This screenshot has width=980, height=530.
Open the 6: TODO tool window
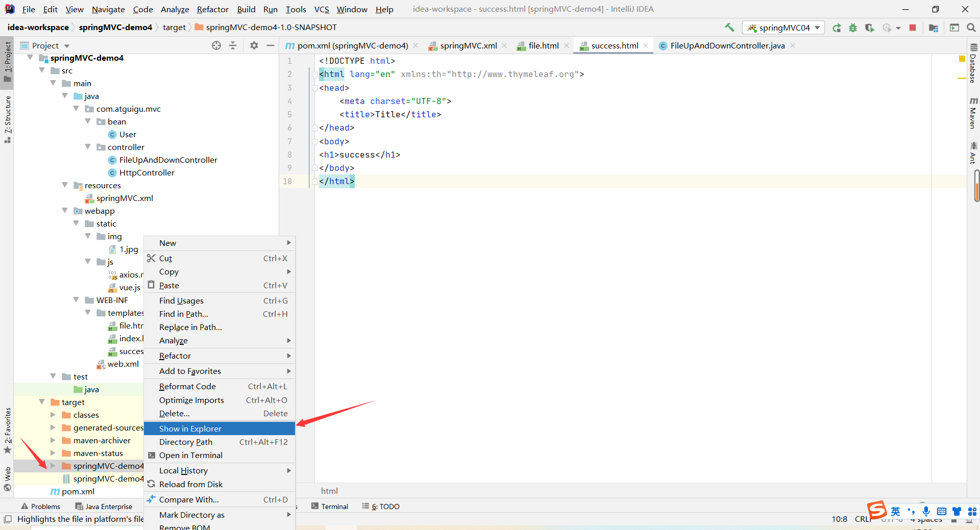click(x=381, y=507)
